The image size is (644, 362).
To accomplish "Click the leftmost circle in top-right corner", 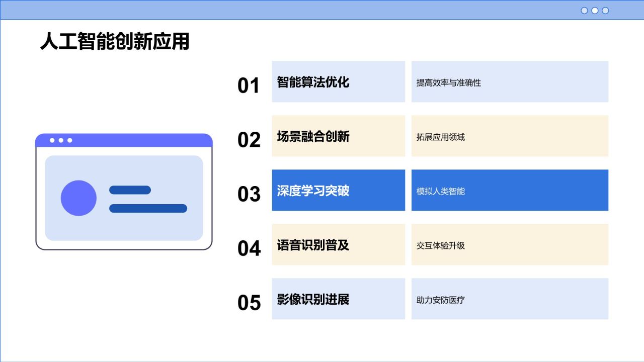I will (584, 11).
